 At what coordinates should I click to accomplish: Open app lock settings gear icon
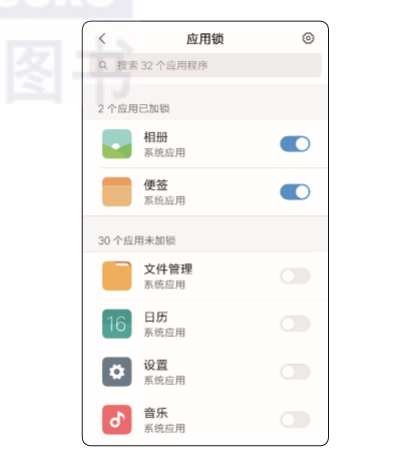pos(308,38)
